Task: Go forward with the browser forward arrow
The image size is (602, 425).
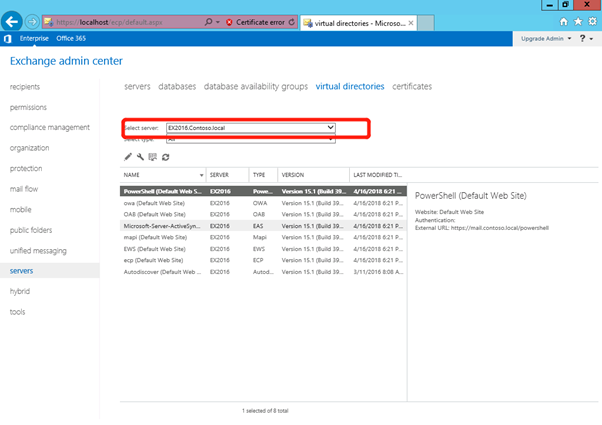Action: tap(32, 22)
